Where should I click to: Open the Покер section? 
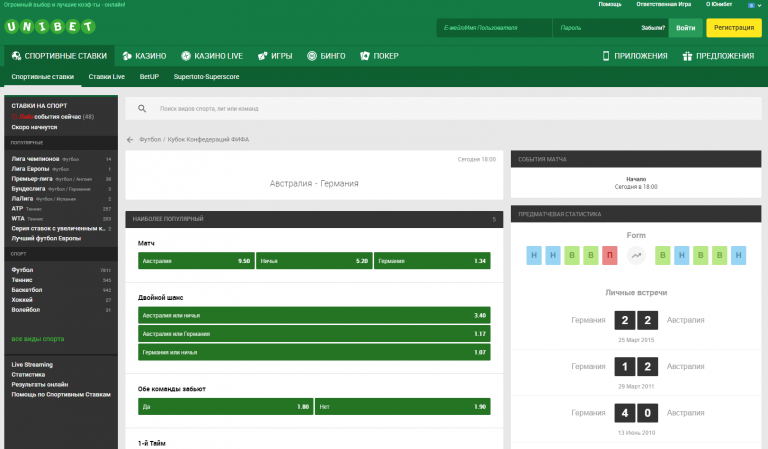(380, 56)
